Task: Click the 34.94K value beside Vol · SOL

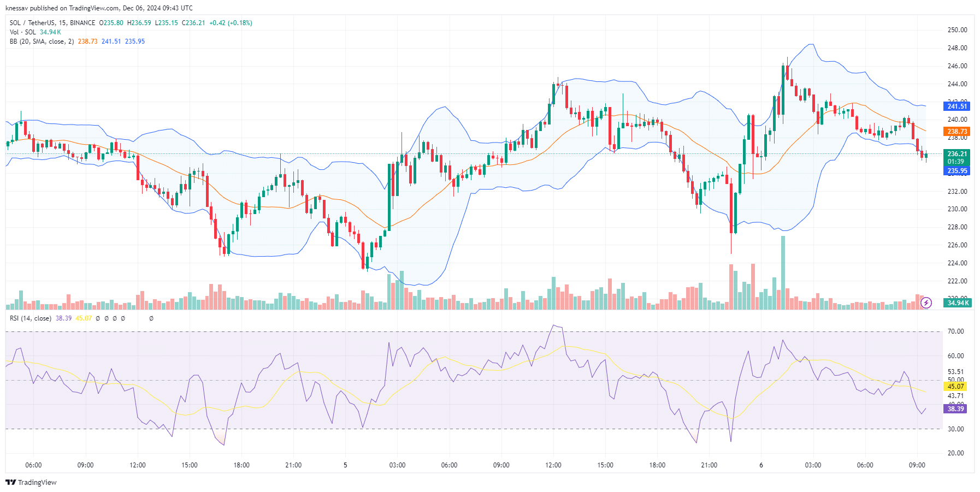Action: (50, 32)
